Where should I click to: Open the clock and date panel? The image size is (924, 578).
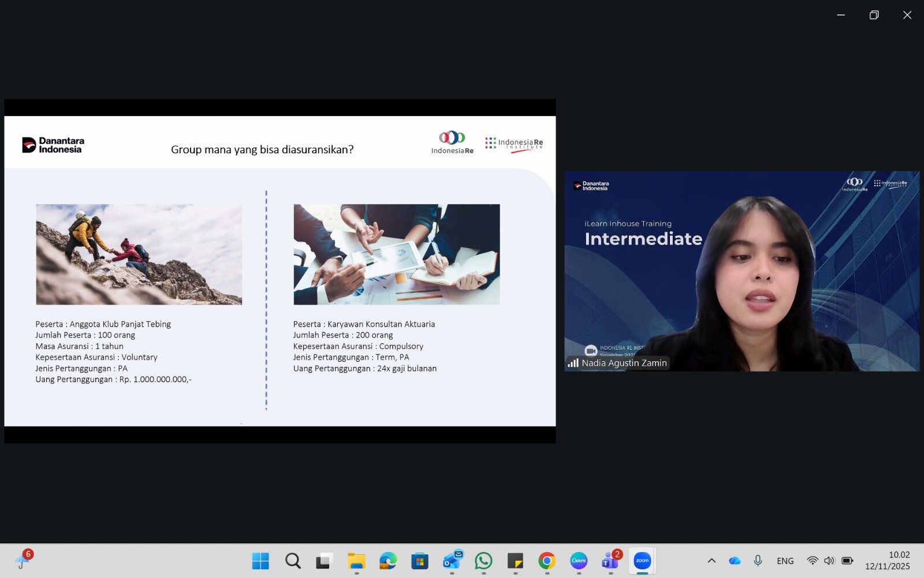[x=887, y=561]
